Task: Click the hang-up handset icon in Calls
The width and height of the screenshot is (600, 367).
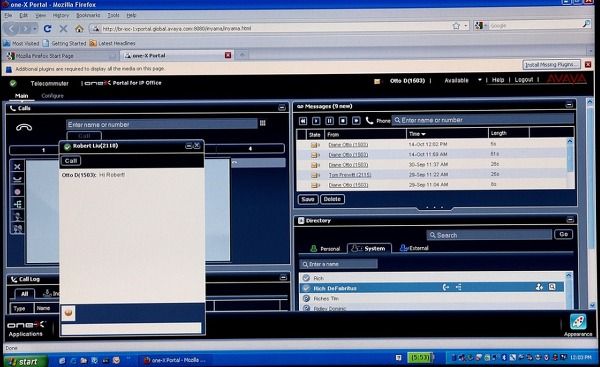Action: tap(24, 127)
